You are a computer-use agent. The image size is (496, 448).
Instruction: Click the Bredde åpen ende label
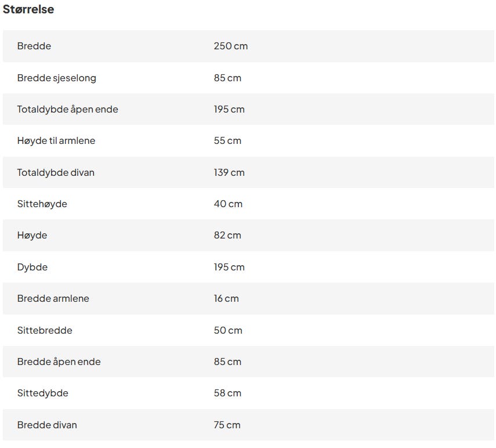(x=59, y=362)
